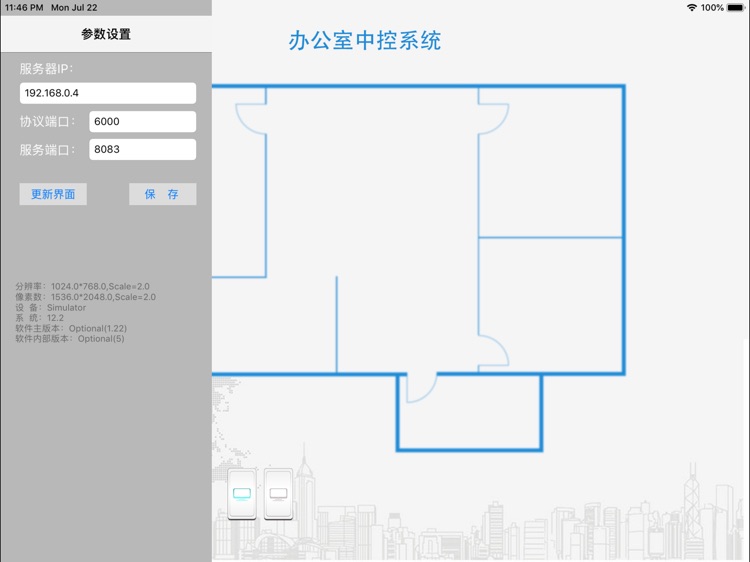Click the 协议端口 label
The height and width of the screenshot is (562, 750).
pos(47,121)
